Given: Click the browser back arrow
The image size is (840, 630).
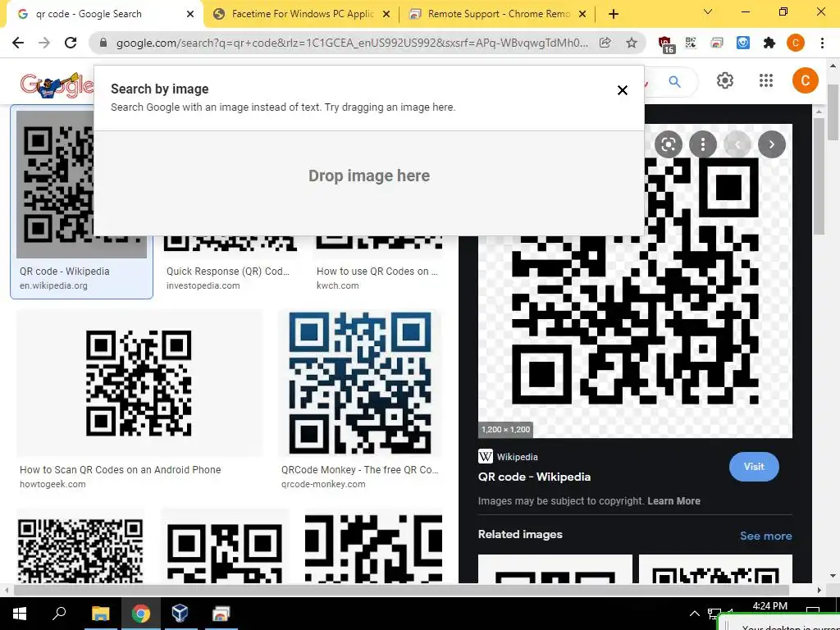Looking at the screenshot, I should point(18,43).
